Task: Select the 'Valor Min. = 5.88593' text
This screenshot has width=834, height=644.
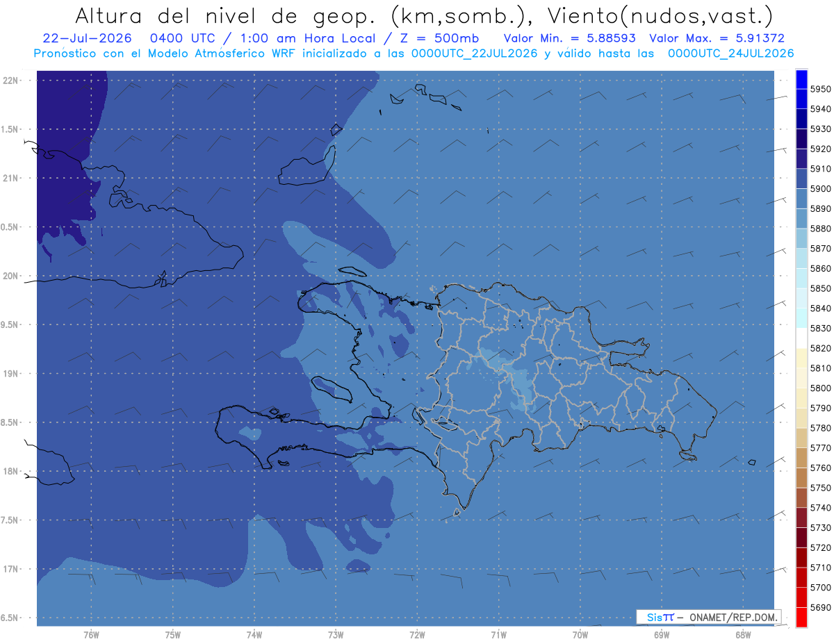Action: point(570,38)
